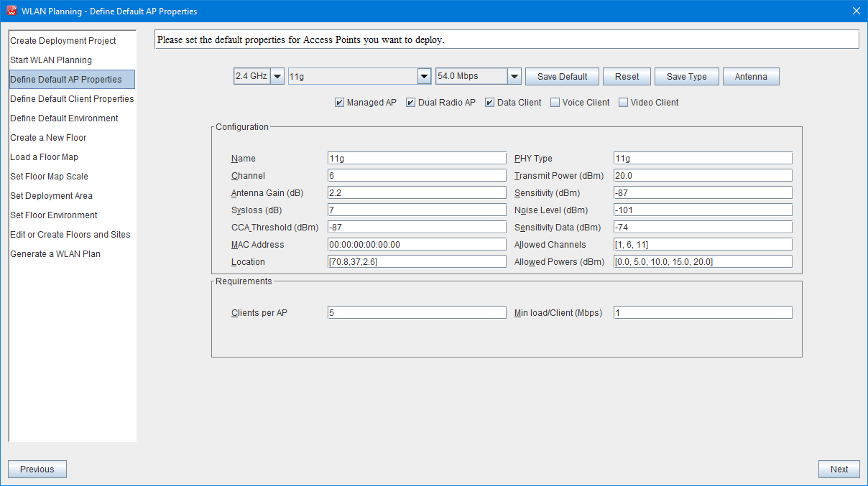Click the Allowed Powers (dBm) field
Screen dimensions: 868x486
(703, 262)
